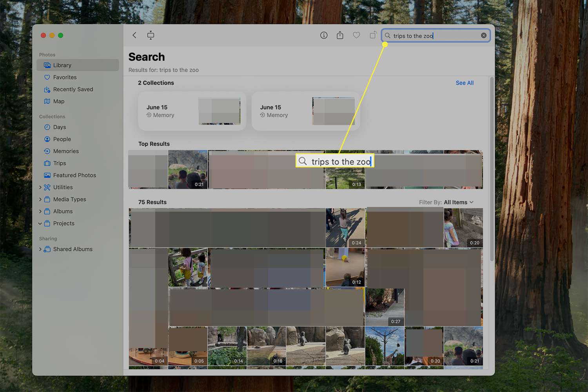Expand the Media Types section
Image resolution: width=588 pixels, height=392 pixels.
point(40,200)
